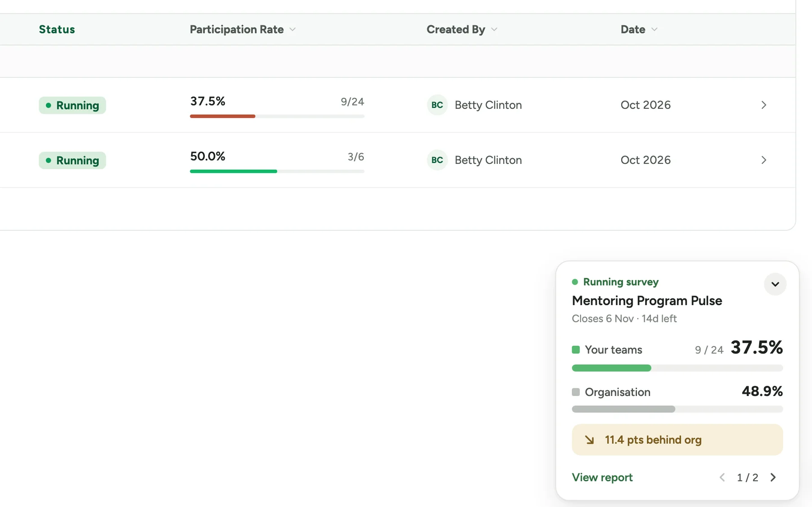Click the 1 / 2 page indicator
812x507 pixels.
coord(747,478)
